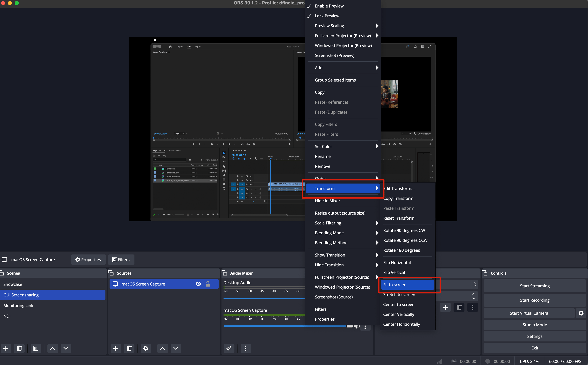
Task: Open virtual camera configuration gear
Action: 581,313
